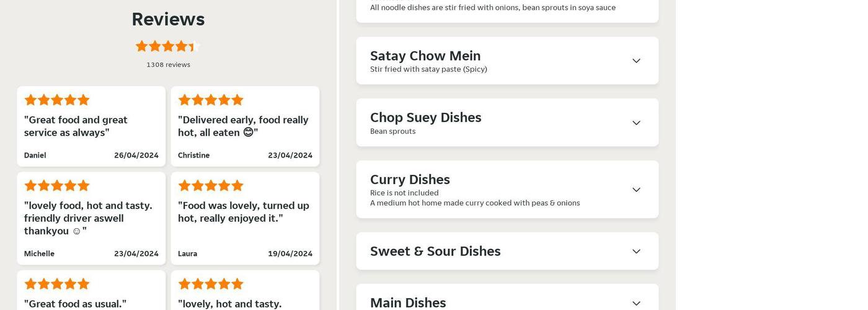Image resolution: width=868 pixels, height=310 pixels.
Task: Select the Sweet & Sour Dishes heading
Action: [x=435, y=251]
